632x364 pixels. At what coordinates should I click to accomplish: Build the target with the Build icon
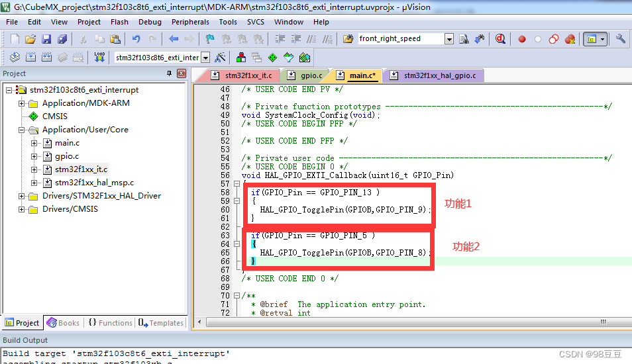[30, 58]
